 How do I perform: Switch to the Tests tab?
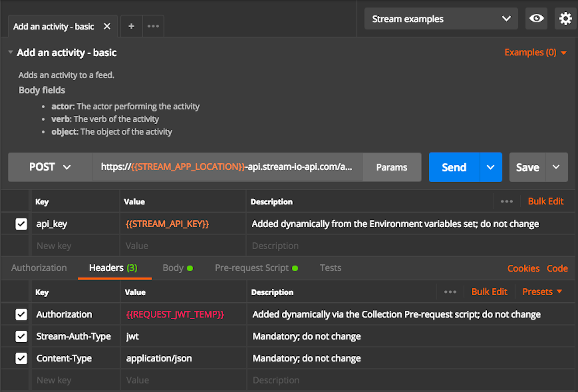(330, 268)
